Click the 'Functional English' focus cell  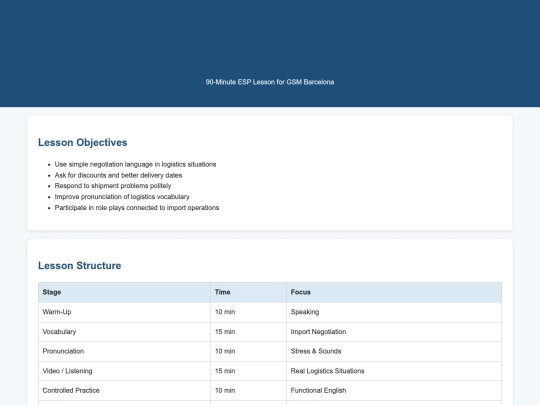click(394, 391)
